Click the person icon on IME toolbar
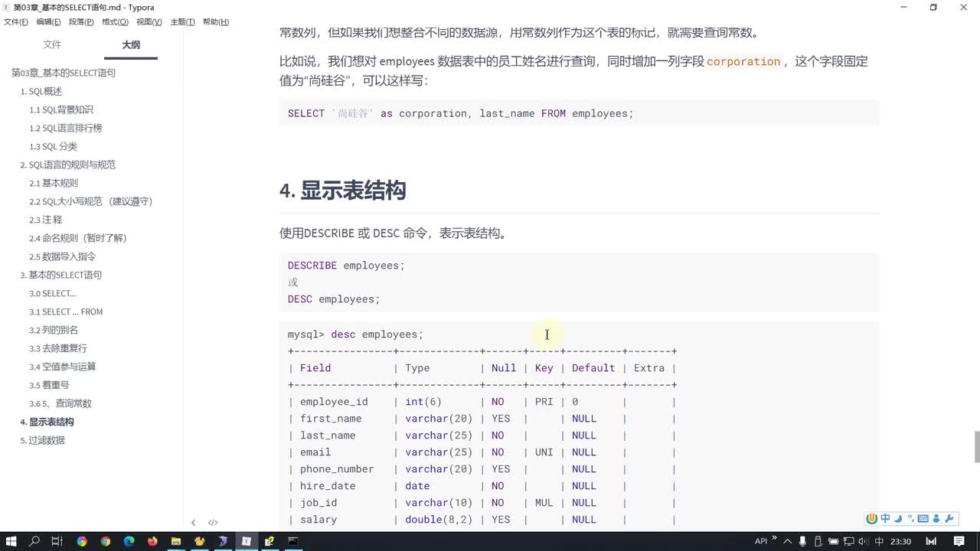Screen dimensions: 980x551 click(936, 518)
